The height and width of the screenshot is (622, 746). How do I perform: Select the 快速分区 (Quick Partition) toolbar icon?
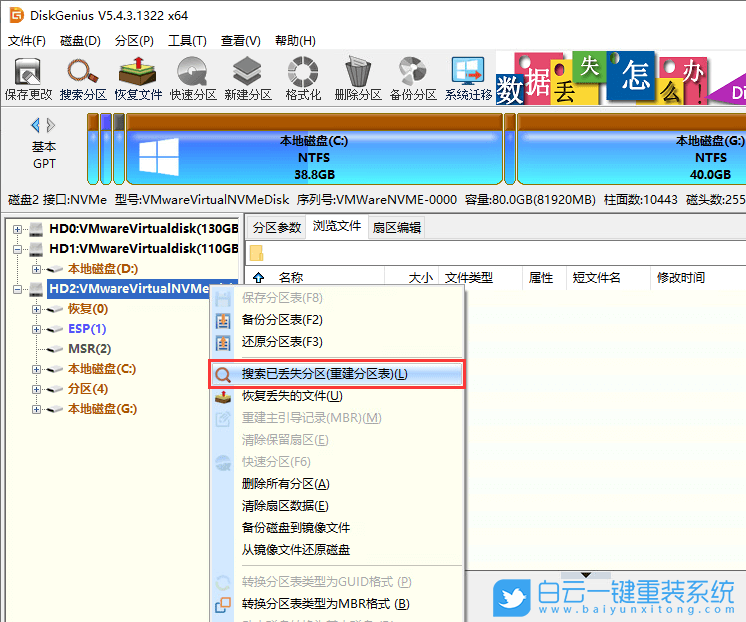click(193, 79)
